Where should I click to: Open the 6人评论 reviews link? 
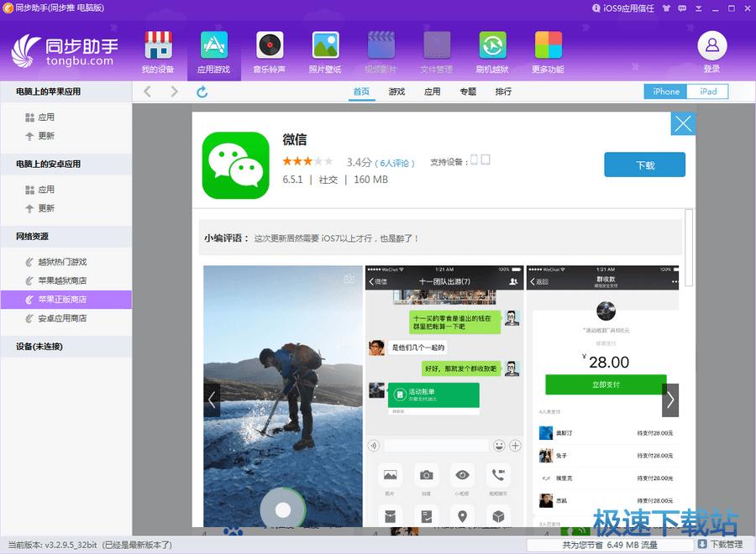(395, 163)
